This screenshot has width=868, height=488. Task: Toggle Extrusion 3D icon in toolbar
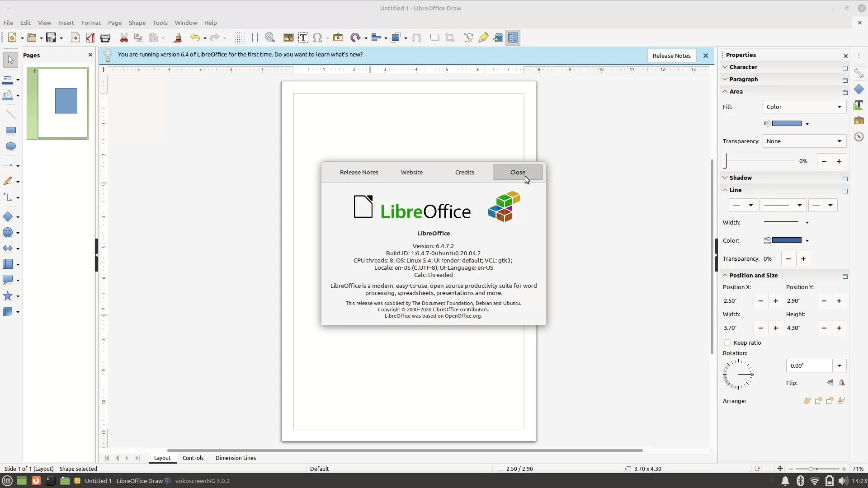click(x=499, y=38)
